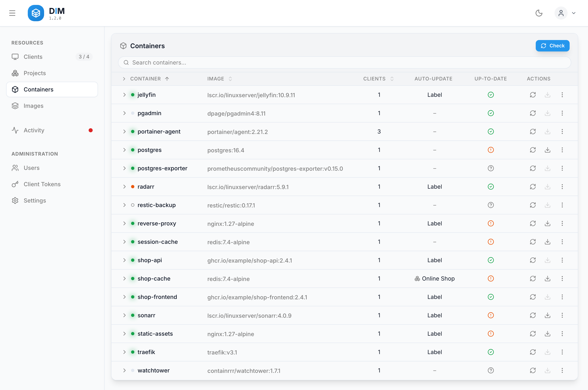Refresh check for restic-backup
The image size is (588, 390).
point(533,205)
